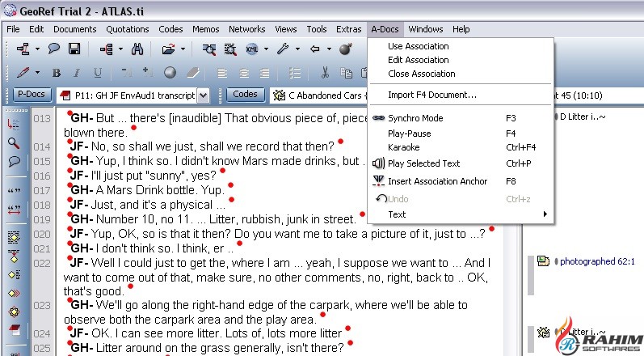
Task: Click the copy icon in formatting toolbar
Action: coord(346,73)
